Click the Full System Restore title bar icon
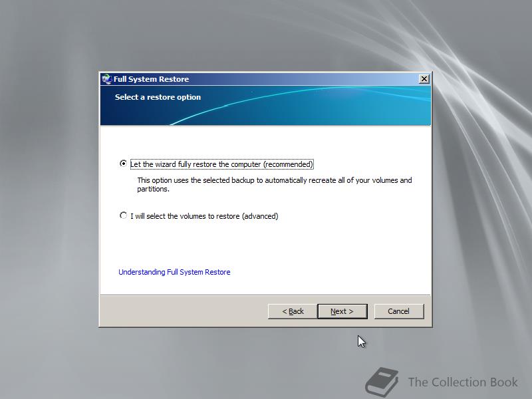 pyautogui.click(x=106, y=79)
